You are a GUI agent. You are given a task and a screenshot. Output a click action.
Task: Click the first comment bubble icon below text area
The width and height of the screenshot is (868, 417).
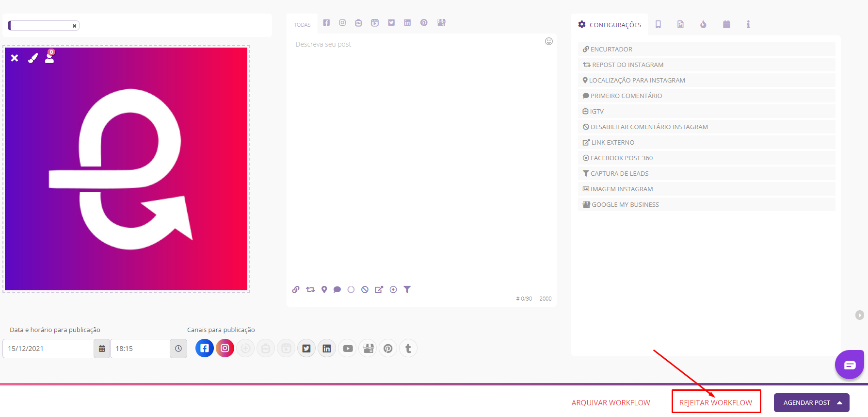click(337, 289)
